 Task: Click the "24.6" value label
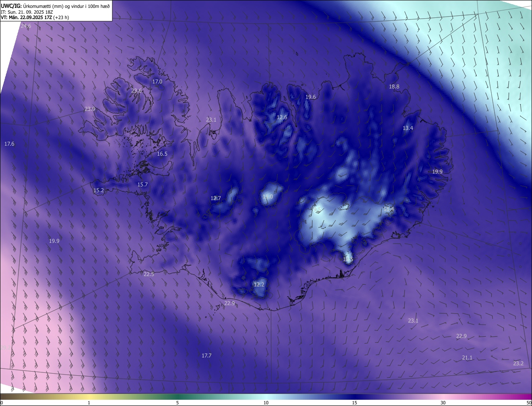[26, 26]
